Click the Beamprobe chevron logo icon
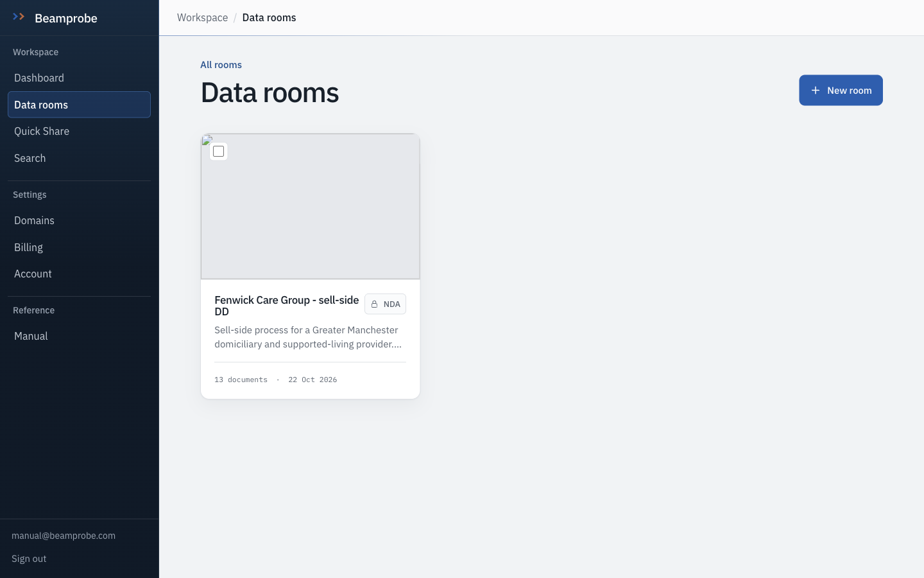The height and width of the screenshot is (578, 924). click(x=19, y=17)
